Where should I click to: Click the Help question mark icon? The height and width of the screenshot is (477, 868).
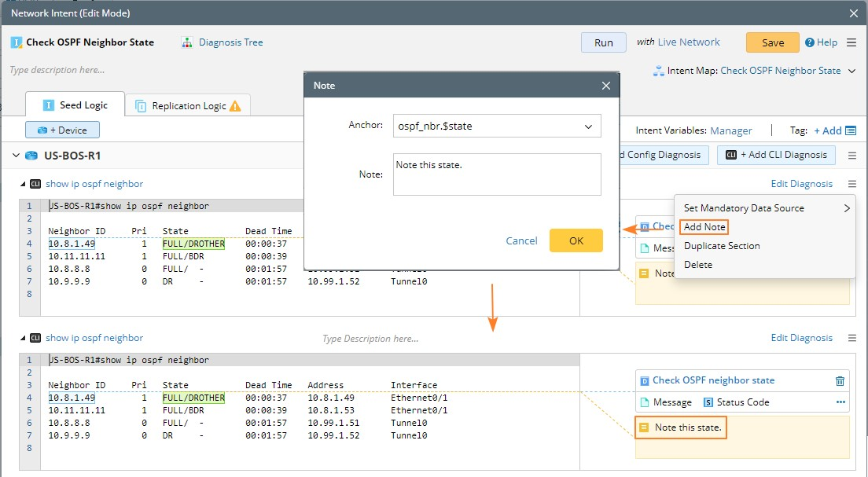click(809, 42)
